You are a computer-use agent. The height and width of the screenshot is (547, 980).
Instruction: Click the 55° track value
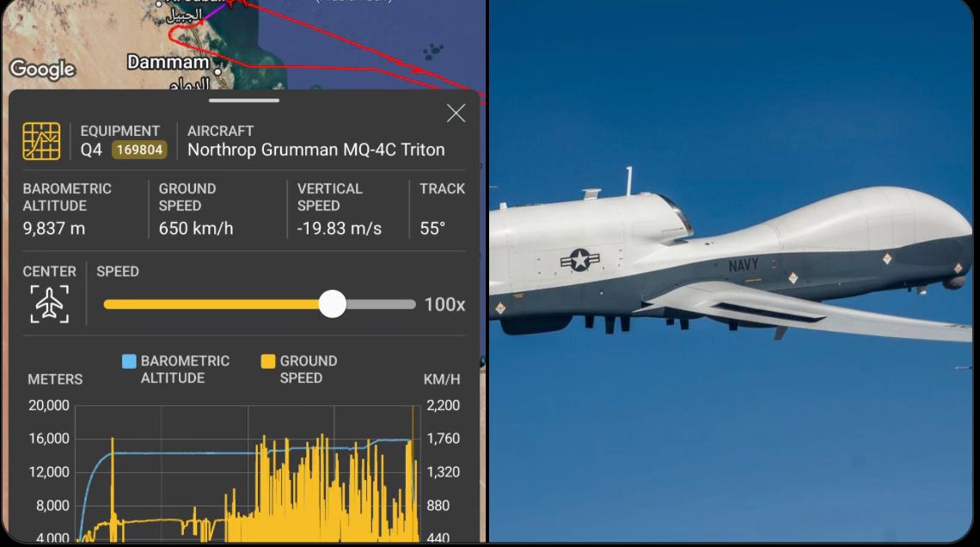point(432,229)
